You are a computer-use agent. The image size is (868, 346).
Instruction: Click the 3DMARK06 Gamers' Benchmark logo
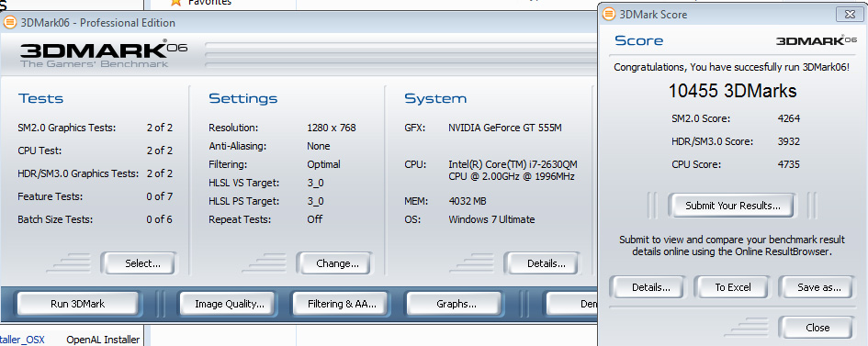[x=104, y=53]
